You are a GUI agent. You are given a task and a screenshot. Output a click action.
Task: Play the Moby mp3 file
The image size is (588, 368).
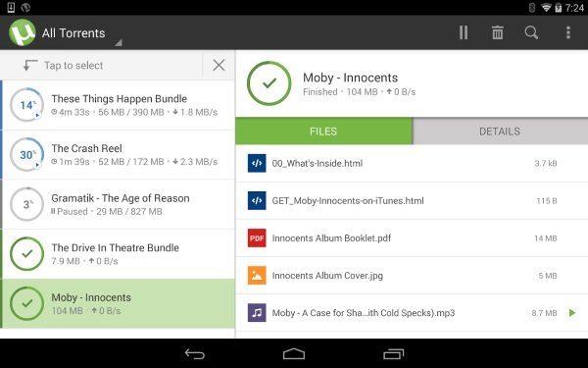[572, 313]
